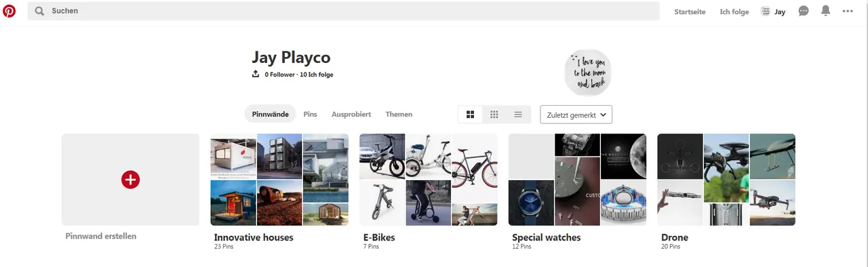The width and height of the screenshot is (868, 267).
Task: Open the Zuletzt gemerkt sort dropdown
Action: pos(576,115)
